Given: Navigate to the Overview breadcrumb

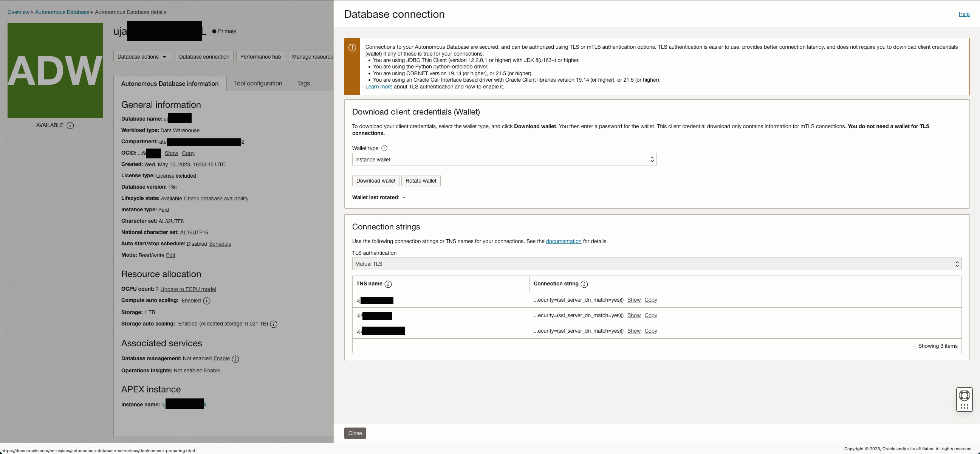Looking at the screenshot, I should (18, 12).
